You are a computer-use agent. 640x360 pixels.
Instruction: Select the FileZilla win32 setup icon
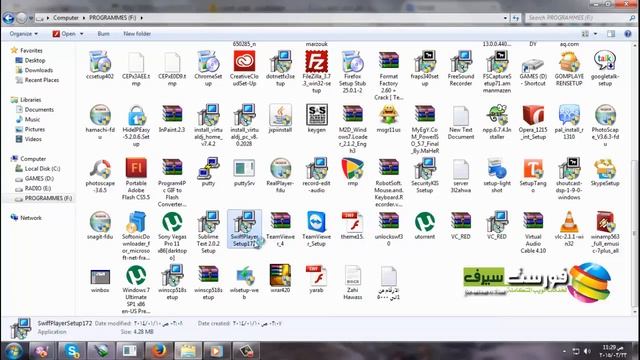tap(317, 61)
